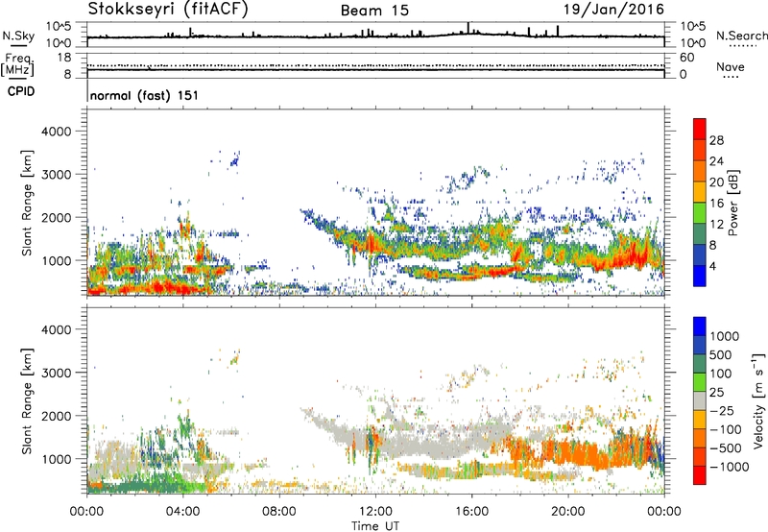Click the "Stokkseyri (fitACF)" plot title
Image resolution: width=768 pixels, height=532 pixels.
click(x=168, y=10)
